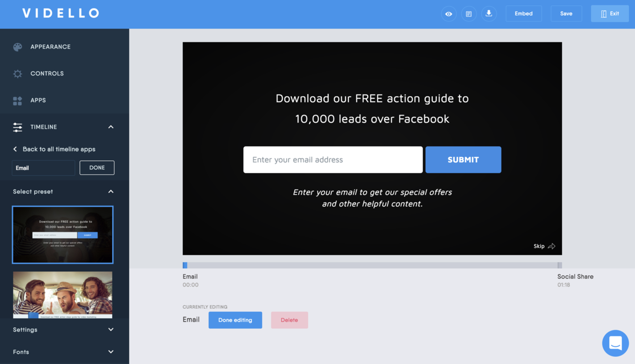Click the 01:18 timestamp
Viewport: 635px width, 364px height.
pyautogui.click(x=564, y=285)
